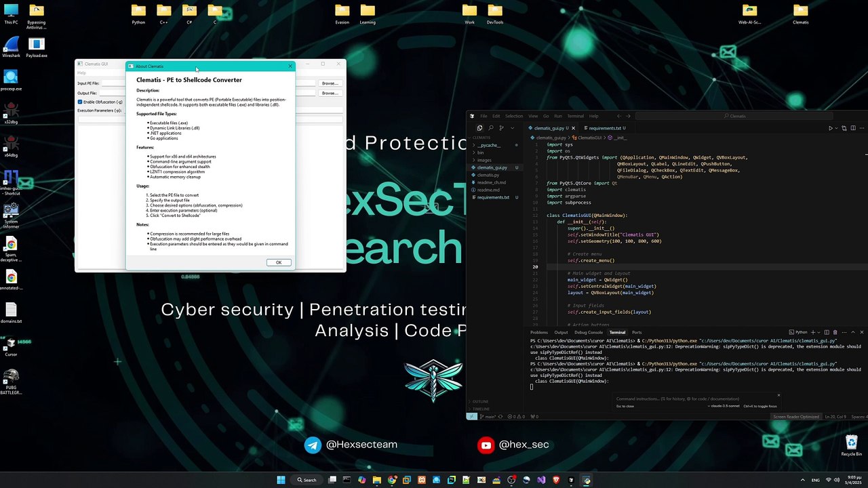Viewport: 868px width, 488px height.
Task: Close the clematis_gui.py editor tab
Action: point(573,128)
